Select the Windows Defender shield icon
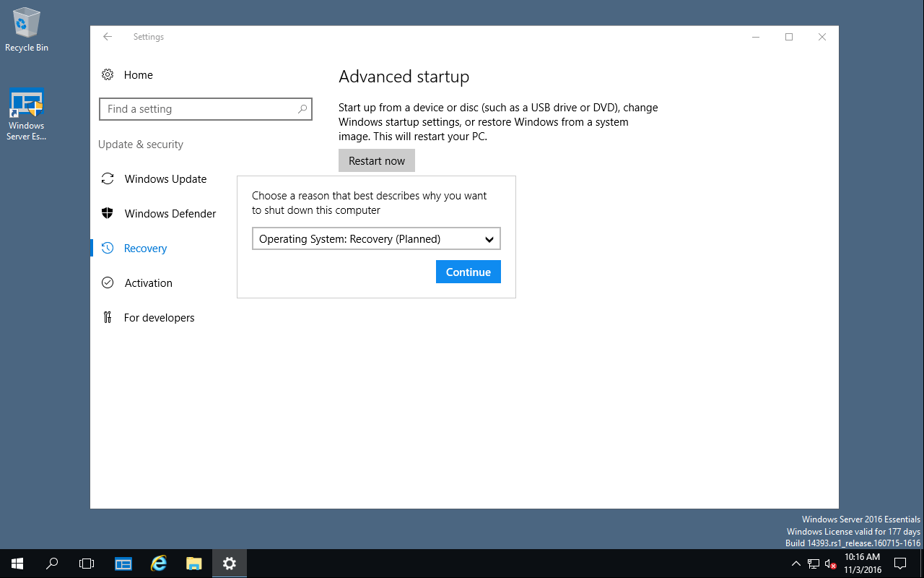This screenshot has height=578, width=924. point(108,213)
